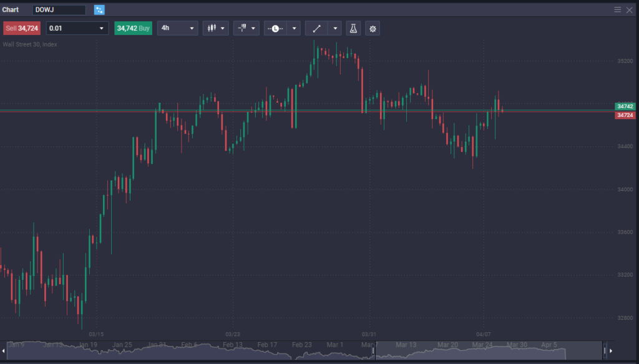Screen dimensions: 639x364
Task: Open the chart settings gear
Action: (372, 28)
